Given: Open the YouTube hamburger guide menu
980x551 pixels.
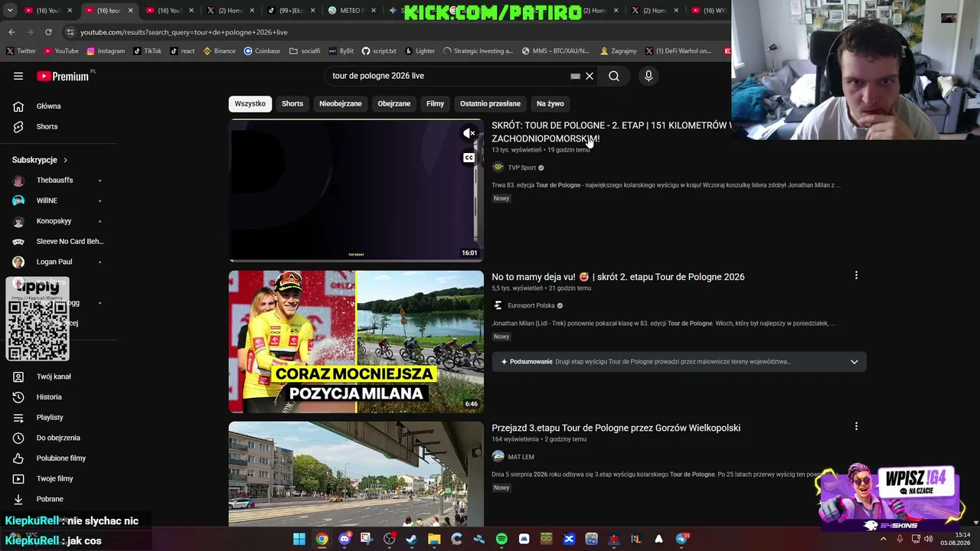Looking at the screenshot, I should tap(18, 76).
